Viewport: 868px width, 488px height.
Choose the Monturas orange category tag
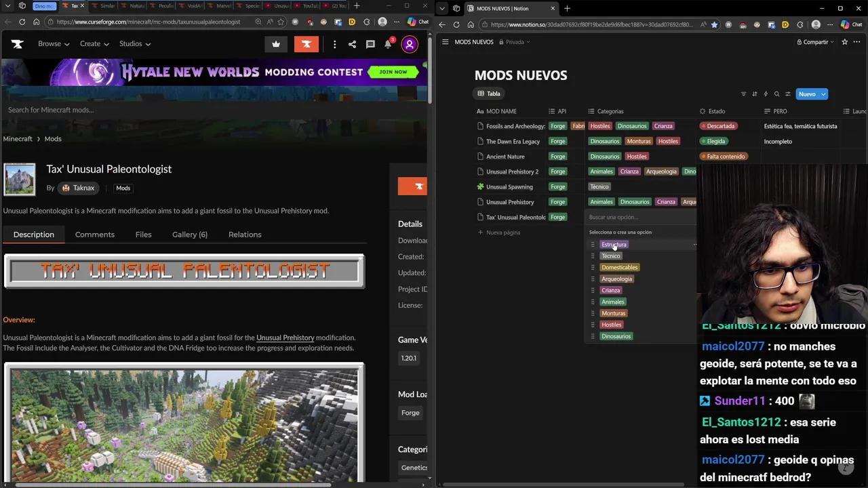(x=613, y=313)
